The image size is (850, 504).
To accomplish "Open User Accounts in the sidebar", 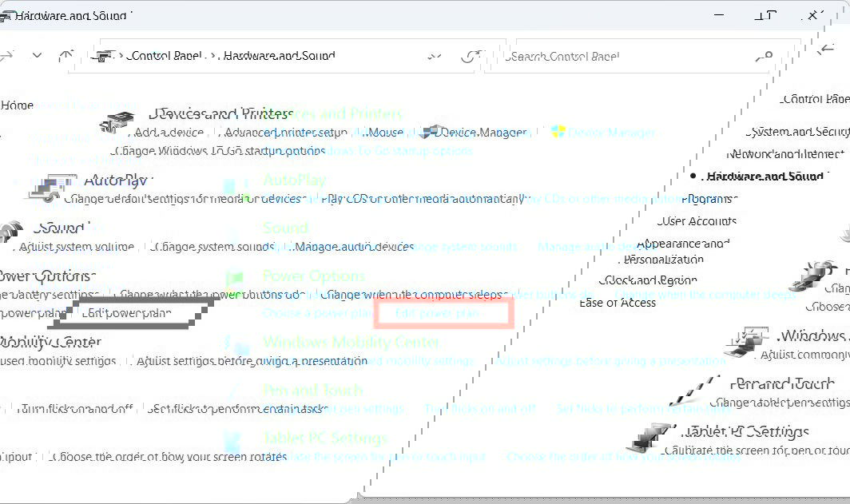I will click(697, 221).
